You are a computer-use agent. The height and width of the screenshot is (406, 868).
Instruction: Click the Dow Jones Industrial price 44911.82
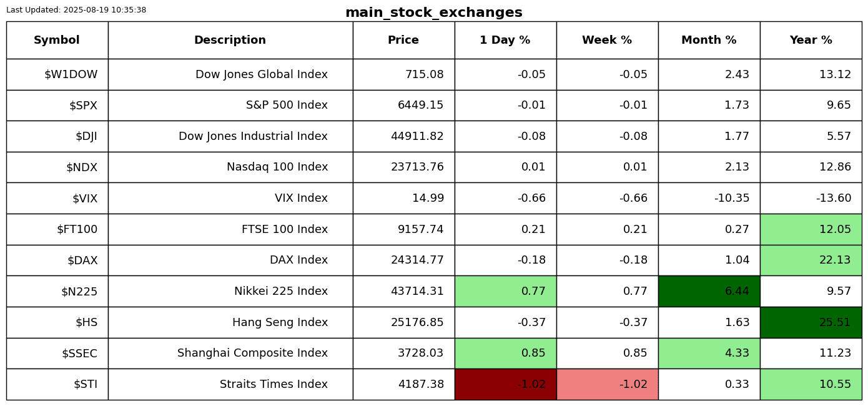coord(417,137)
